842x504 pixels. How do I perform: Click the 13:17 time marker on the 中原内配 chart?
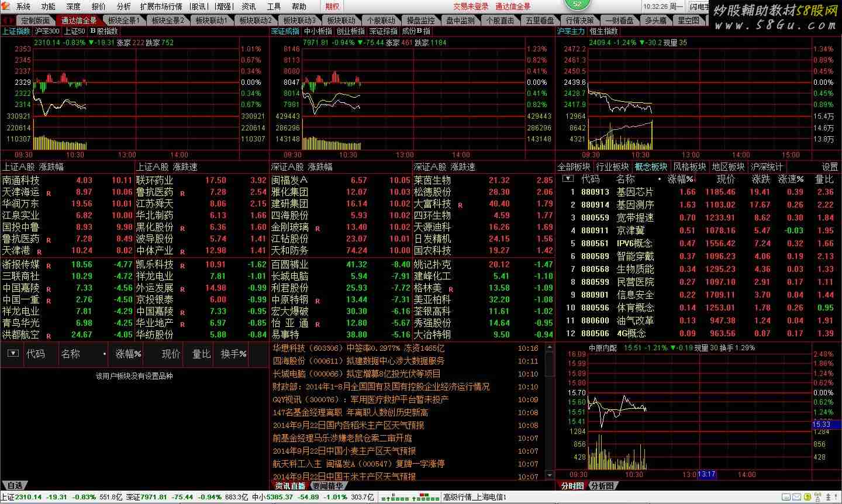[706, 474]
